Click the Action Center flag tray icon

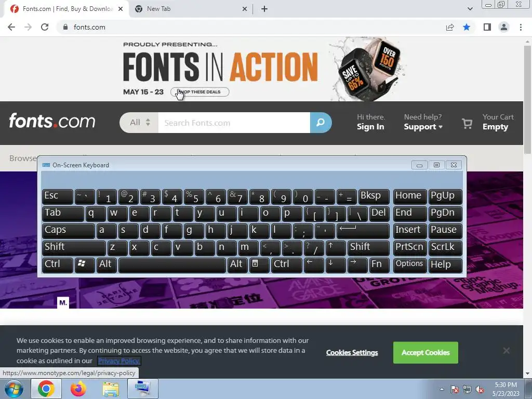click(454, 389)
